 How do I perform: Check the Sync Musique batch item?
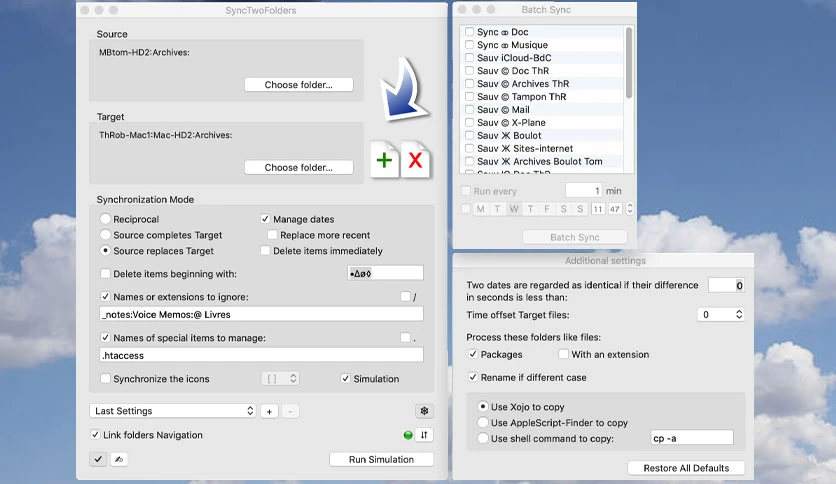469,45
